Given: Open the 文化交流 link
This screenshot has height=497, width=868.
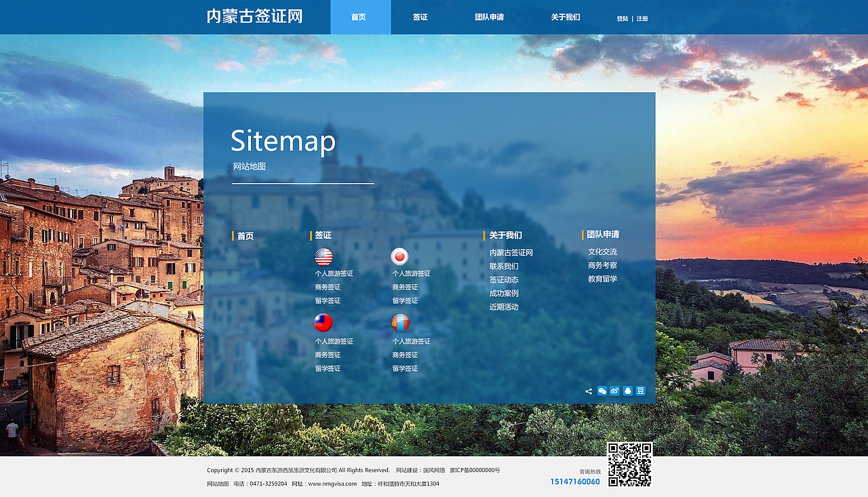Looking at the screenshot, I should tap(602, 252).
